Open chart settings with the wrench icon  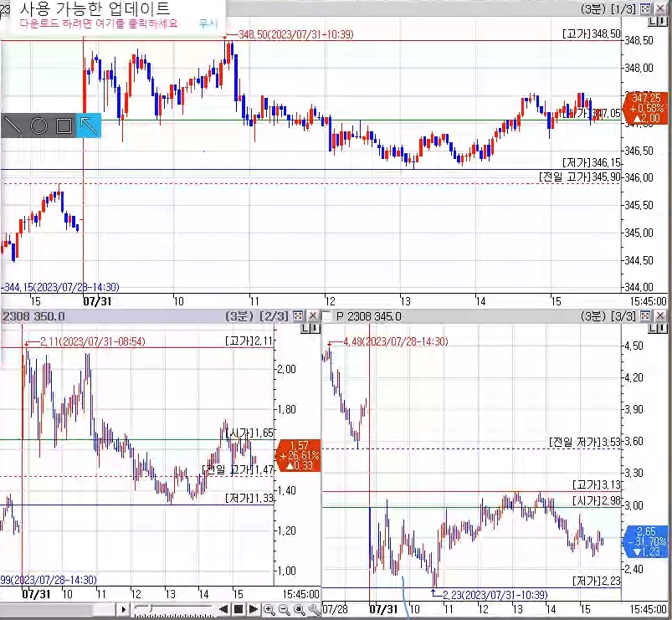(314, 609)
